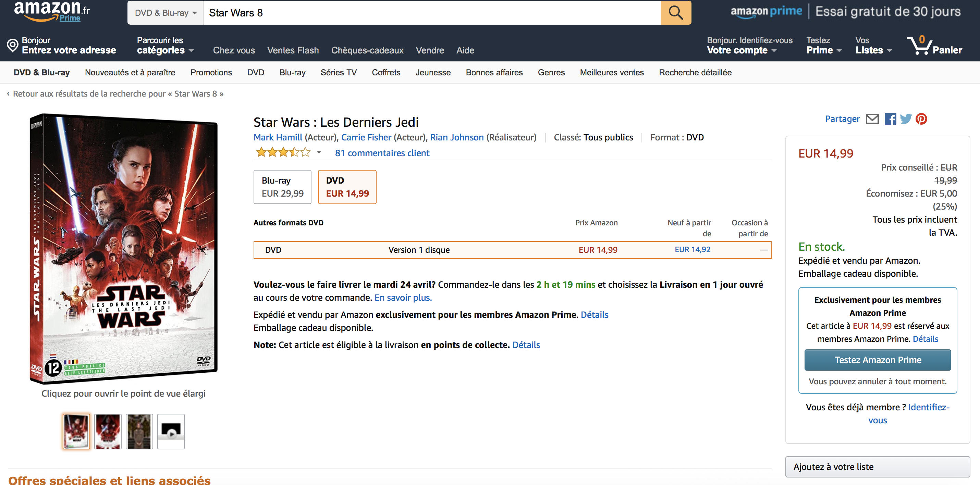Viewport: 980px width, 485px height.
Task: Select the DVD format option
Action: (x=347, y=187)
